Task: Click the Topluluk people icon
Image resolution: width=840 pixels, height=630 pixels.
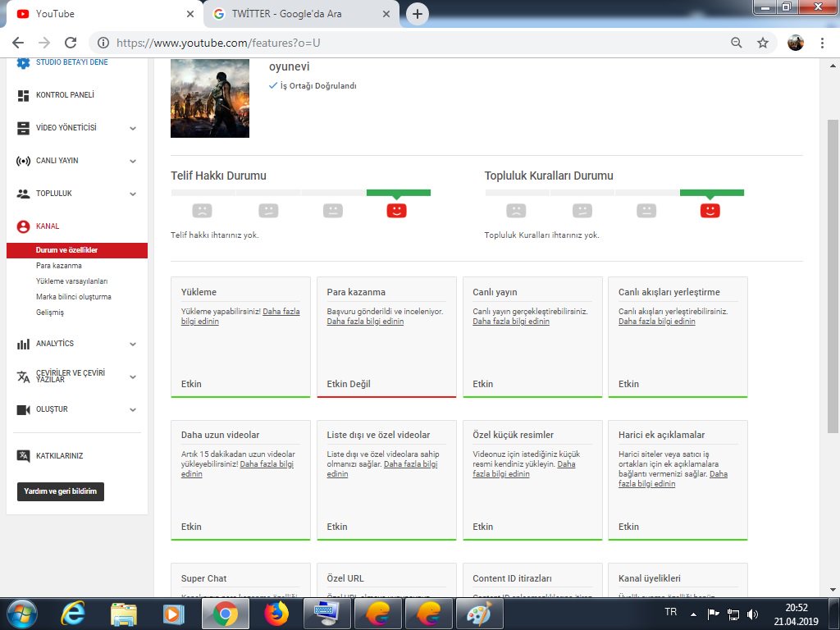Action: (x=23, y=194)
